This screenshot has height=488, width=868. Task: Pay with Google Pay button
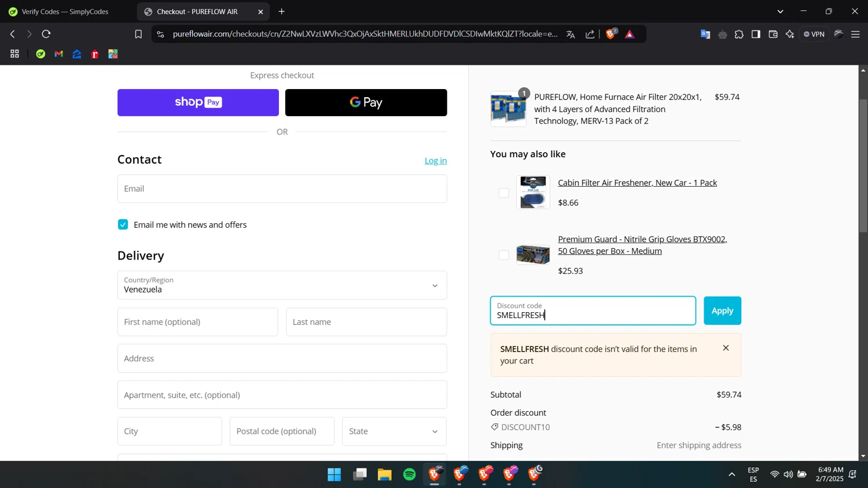click(366, 102)
